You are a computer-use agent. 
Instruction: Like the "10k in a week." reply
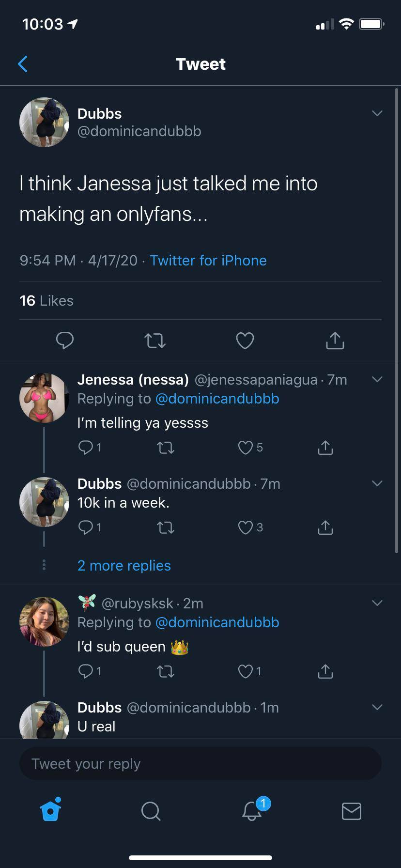click(x=246, y=527)
